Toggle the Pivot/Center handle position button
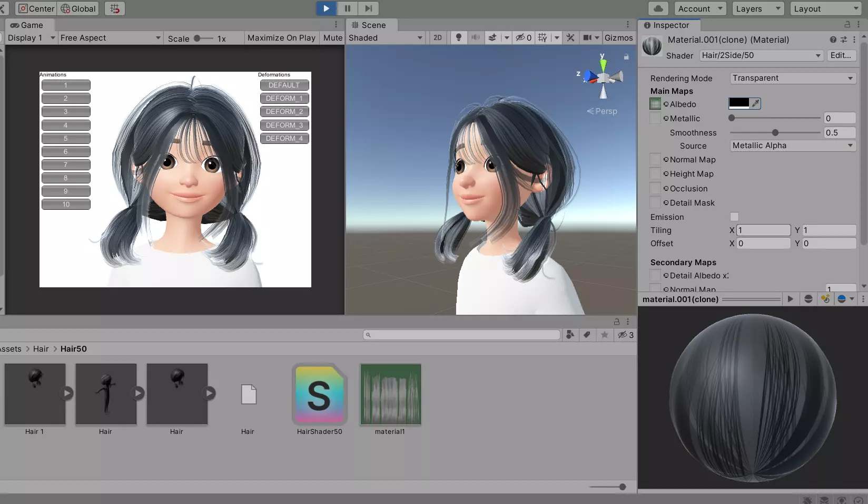Image resolution: width=868 pixels, height=504 pixels. 36,9
